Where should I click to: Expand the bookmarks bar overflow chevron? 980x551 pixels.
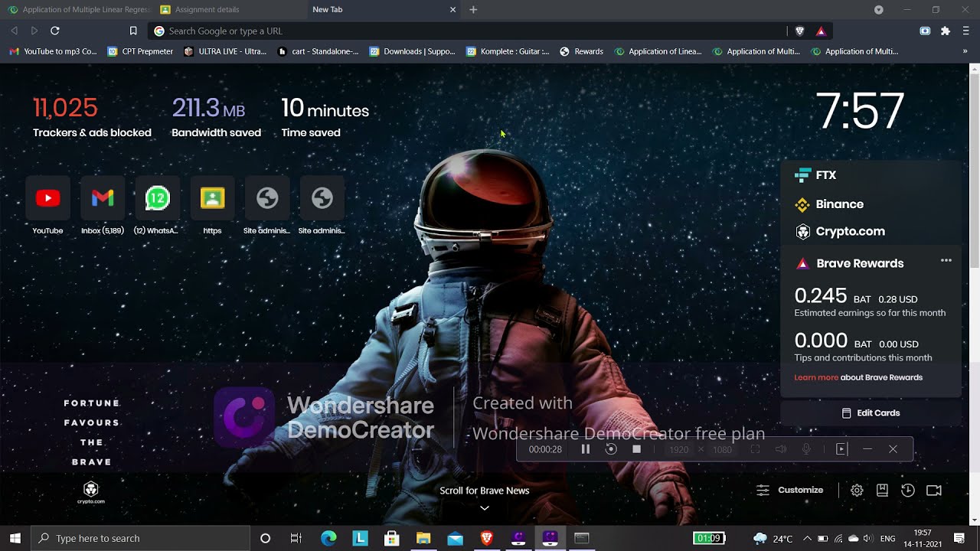965,51
